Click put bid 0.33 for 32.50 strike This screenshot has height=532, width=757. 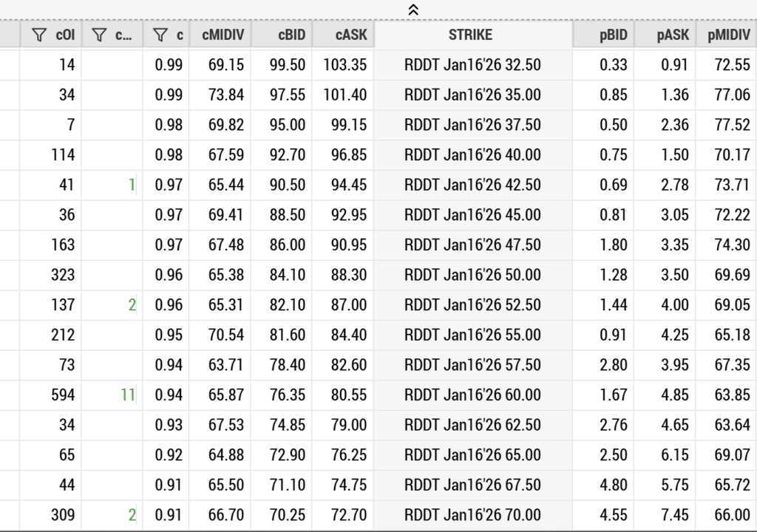613,65
